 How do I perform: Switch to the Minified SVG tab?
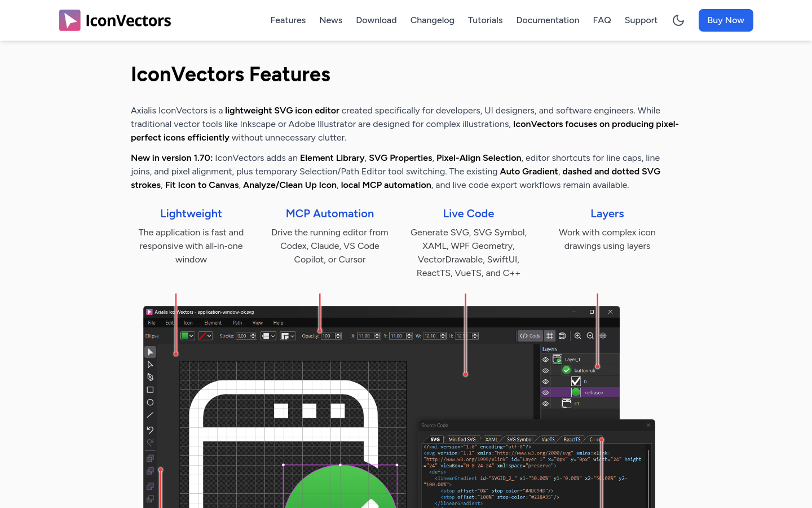pyautogui.click(x=462, y=439)
